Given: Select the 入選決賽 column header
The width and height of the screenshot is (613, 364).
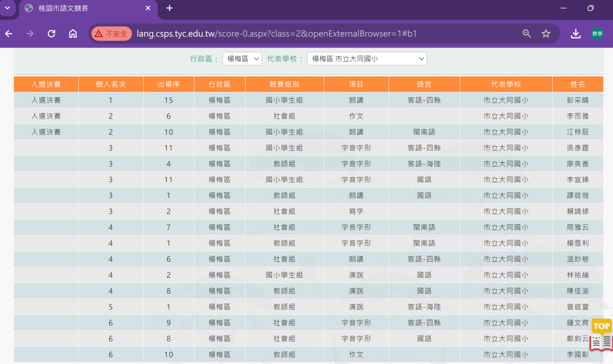Looking at the screenshot, I should pyautogui.click(x=46, y=84).
